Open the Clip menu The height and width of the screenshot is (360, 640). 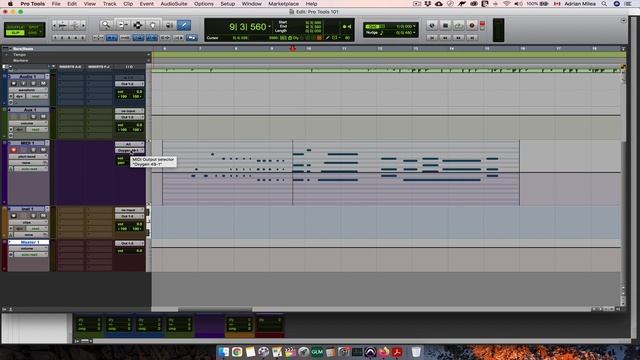[128, 4]
